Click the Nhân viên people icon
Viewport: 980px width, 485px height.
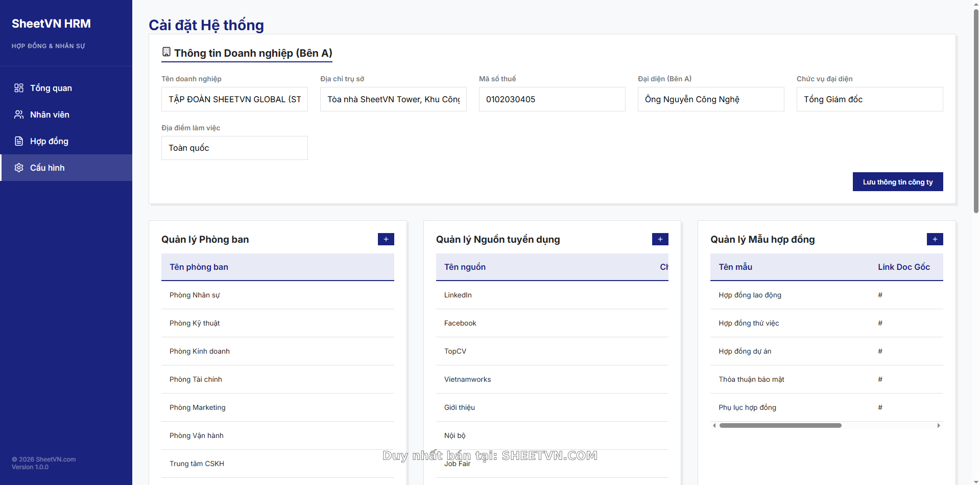(x=19, y=114)
